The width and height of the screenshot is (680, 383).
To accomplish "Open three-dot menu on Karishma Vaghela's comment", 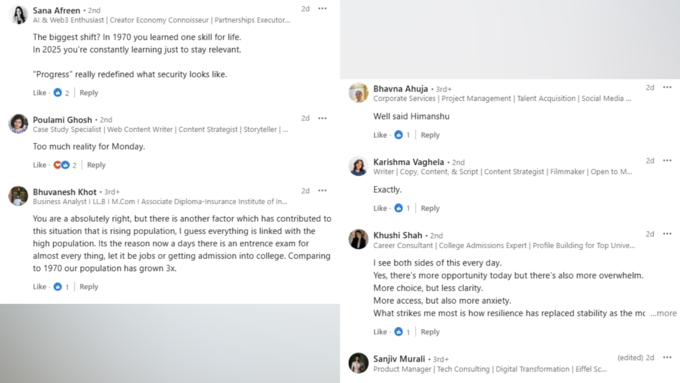I will point(667,161).
